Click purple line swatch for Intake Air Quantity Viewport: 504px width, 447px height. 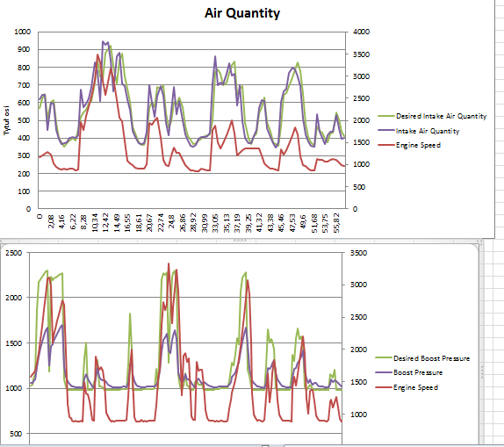point(386,130)
